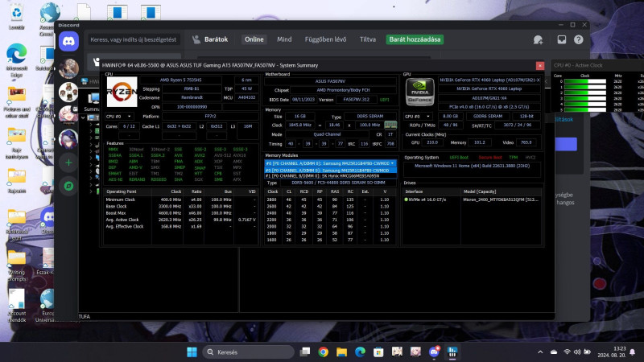Switch to the Függőben lévő tab
Viewport: 644px width, 362px height.
[x=325, y=39]
